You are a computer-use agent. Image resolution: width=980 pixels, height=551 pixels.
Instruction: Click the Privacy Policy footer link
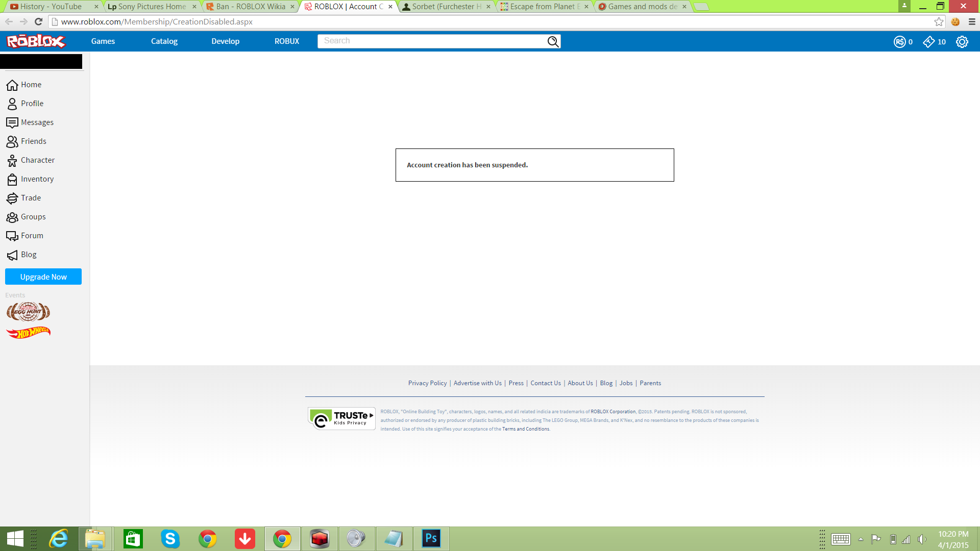pyautogui.click(x=427, y=383)
